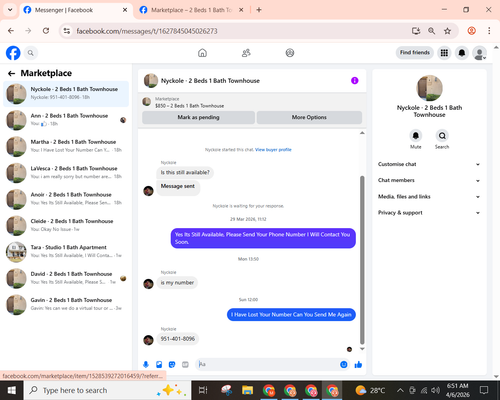Expand Media, files and links section

click(429, 197)
